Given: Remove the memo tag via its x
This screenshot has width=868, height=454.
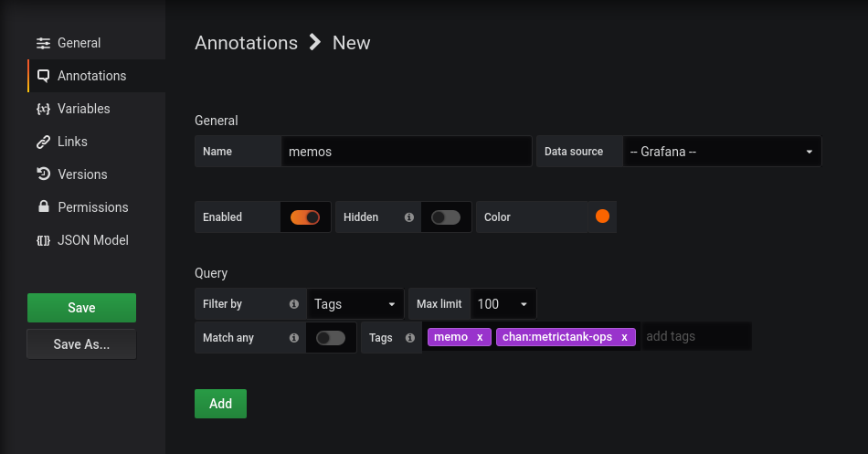Looking at the screenshot, I should coord(480,337).
